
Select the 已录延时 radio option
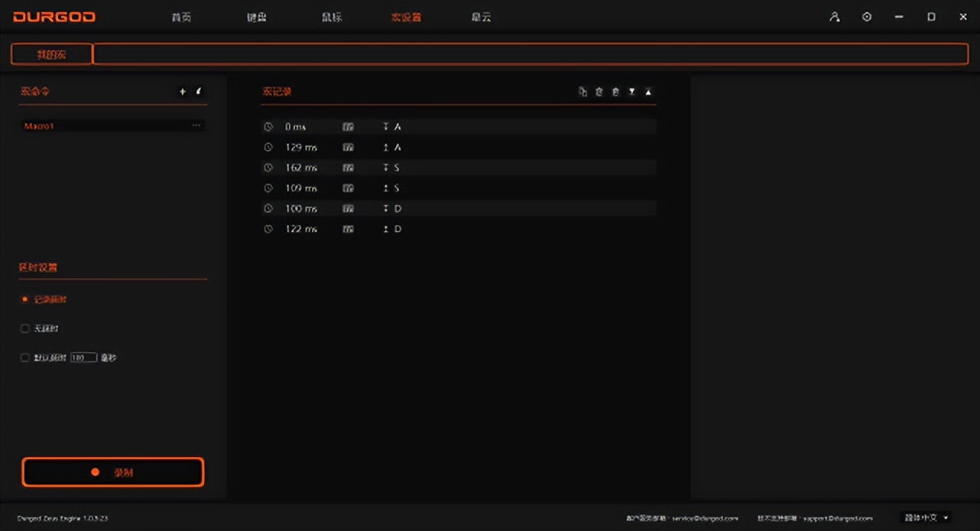[24, 299]
